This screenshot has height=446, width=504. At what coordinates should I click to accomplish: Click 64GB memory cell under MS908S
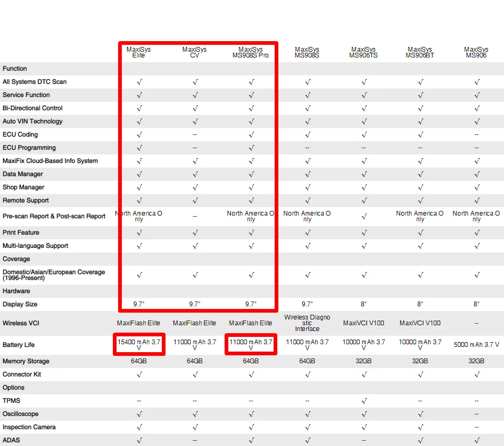click(307, 361)
